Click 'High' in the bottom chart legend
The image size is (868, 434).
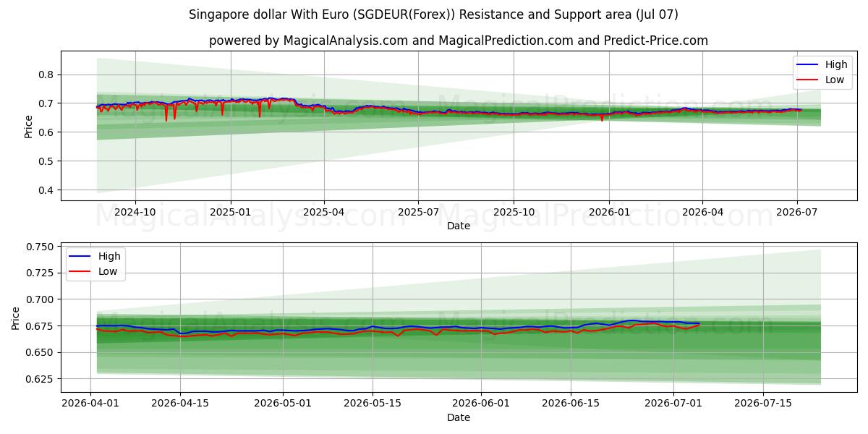[109, 257]
